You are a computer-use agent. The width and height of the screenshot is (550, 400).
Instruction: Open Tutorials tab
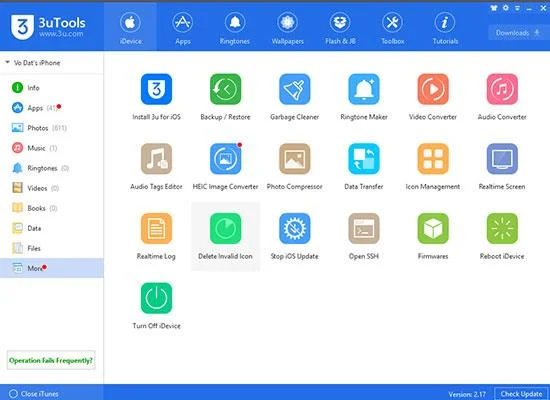pos(445,28)
